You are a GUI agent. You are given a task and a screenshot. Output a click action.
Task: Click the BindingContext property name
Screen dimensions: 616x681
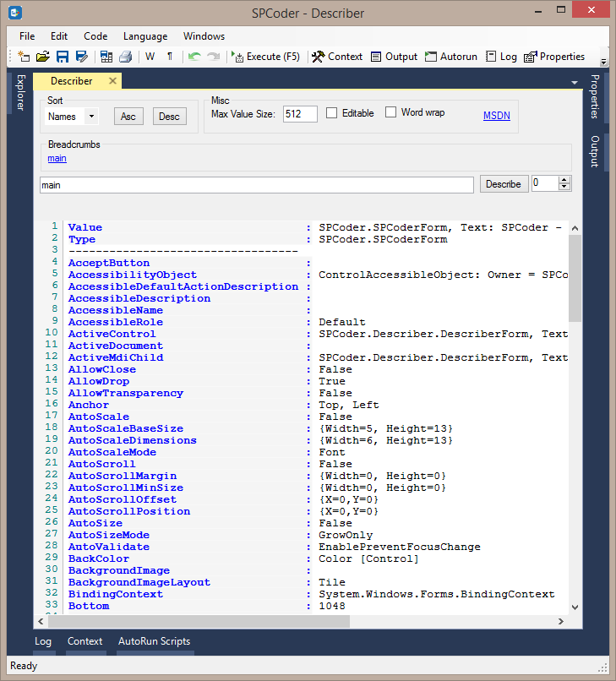coord(116,594)
